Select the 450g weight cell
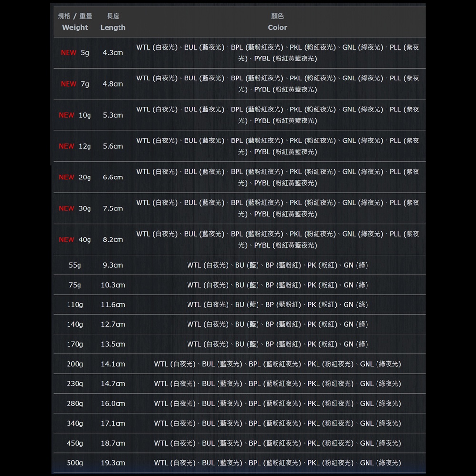Screen dimensions: 476x476 (x=75, y=443)
